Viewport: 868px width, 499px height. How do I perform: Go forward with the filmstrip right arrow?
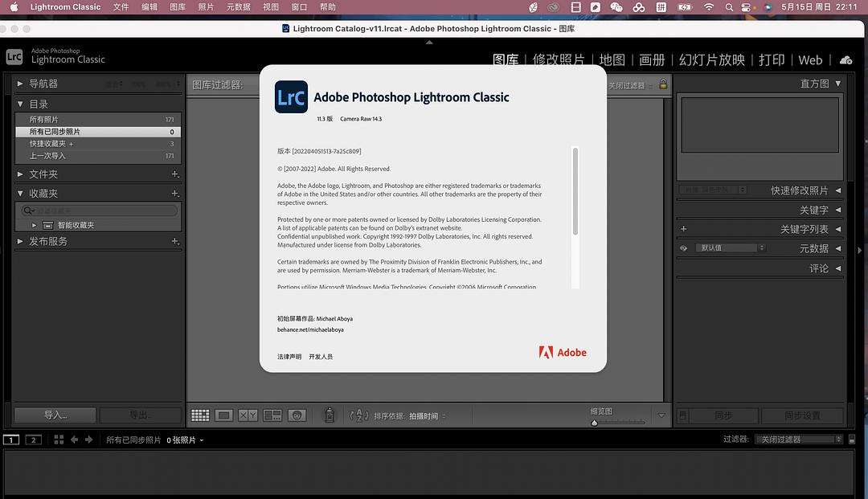pyautogui.click(x=88, y=440)
